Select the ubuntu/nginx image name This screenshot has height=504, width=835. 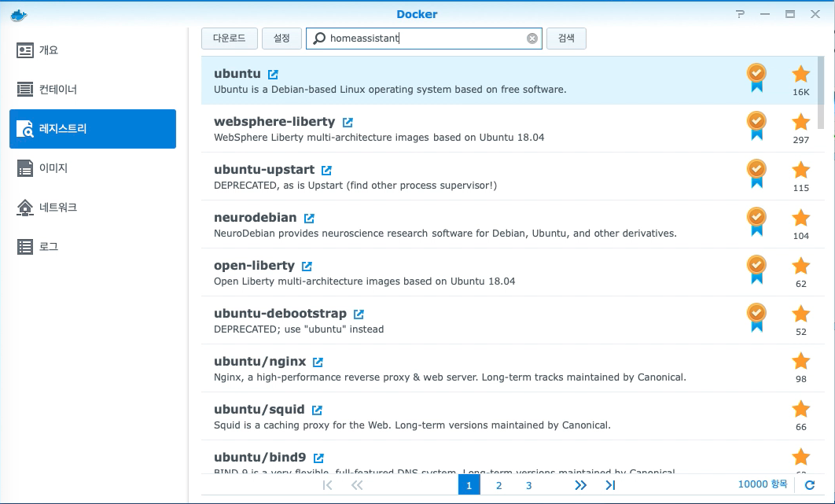[260, 361]
